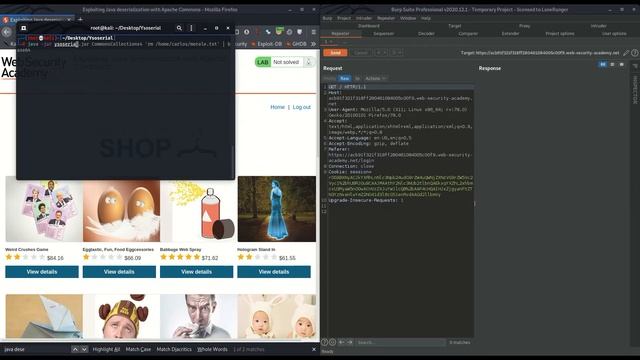The width and height of the screenshot is (640, 360).
Task: Open a new Firefox tab with plus
Action: (80, 19)
